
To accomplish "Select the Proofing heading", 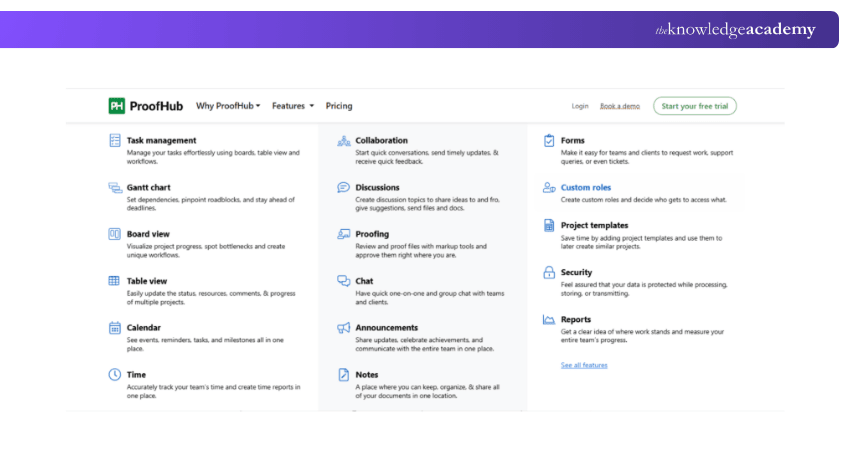I will point(372,234).
